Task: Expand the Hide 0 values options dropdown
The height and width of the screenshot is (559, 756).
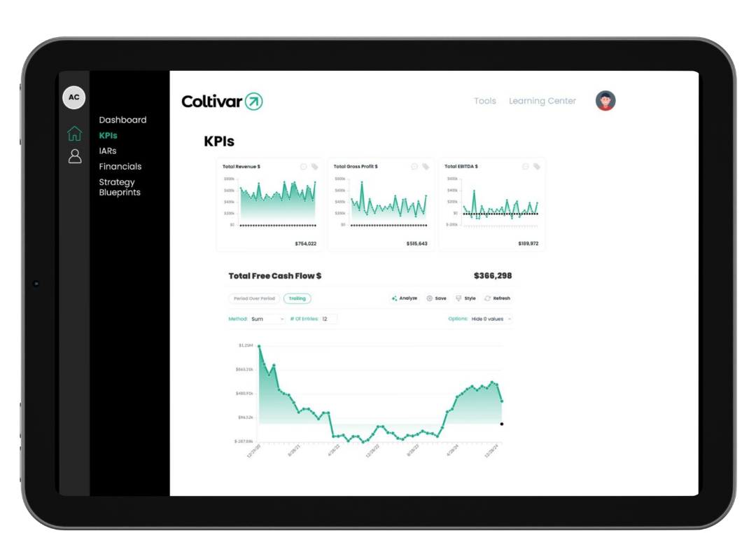Action: point(491,319)
